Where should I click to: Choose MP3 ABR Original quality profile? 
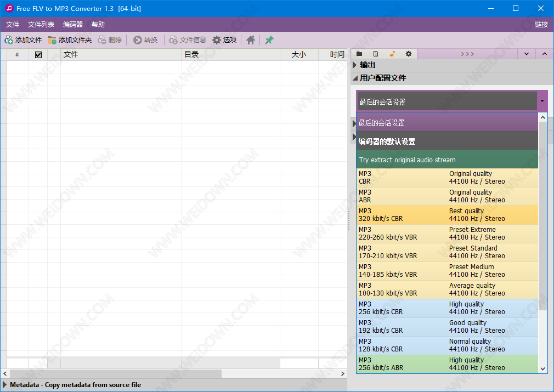[x=447, y=196]
